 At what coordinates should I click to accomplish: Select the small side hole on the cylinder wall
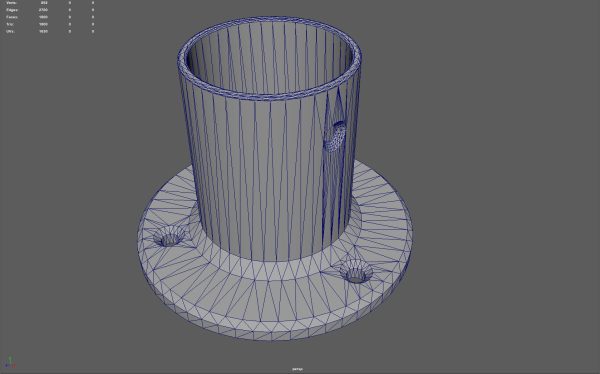coord(335,137)
